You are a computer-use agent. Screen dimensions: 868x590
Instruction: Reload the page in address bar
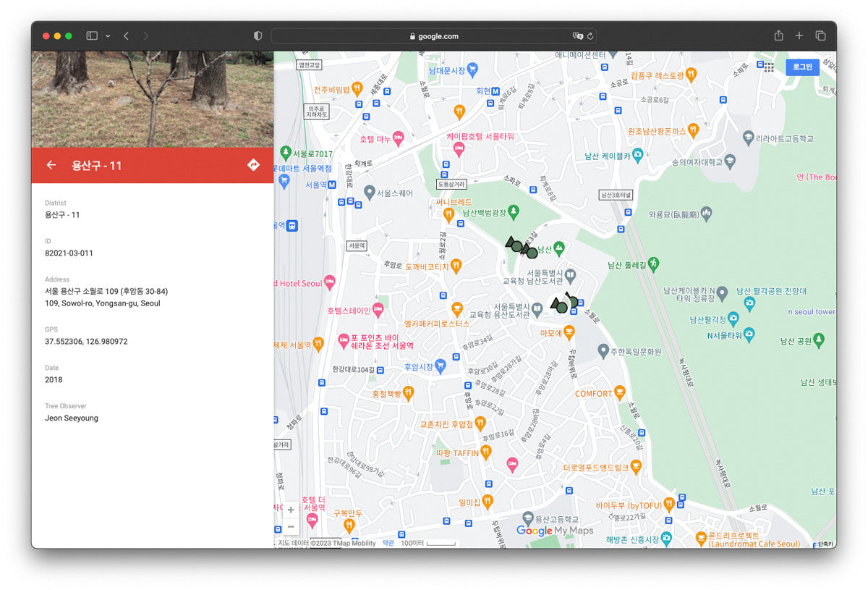590,35
